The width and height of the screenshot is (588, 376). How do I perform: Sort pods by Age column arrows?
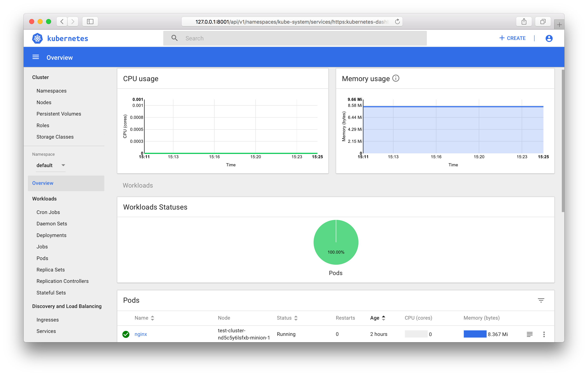(383, 318)
